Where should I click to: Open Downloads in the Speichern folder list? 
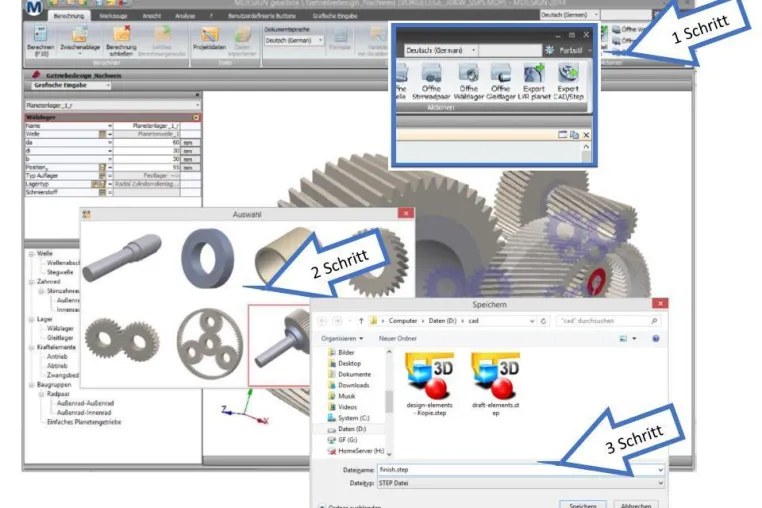click(x=349, y=385)
